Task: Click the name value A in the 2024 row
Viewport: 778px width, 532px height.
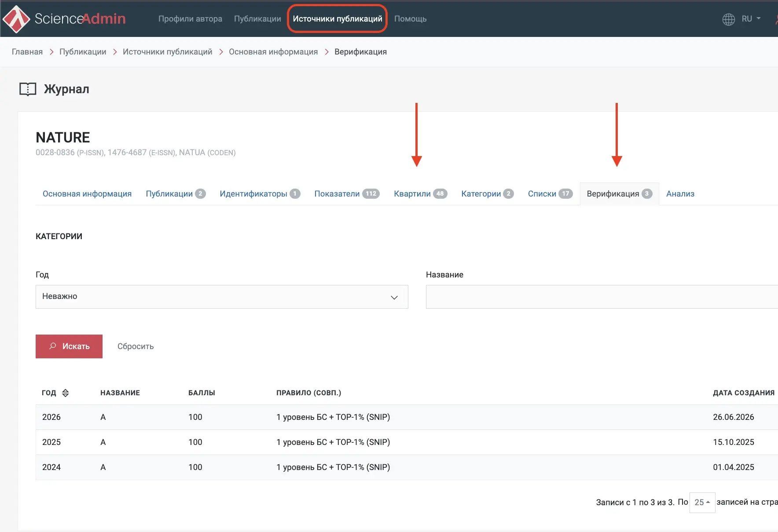Action: coord(103,467)
